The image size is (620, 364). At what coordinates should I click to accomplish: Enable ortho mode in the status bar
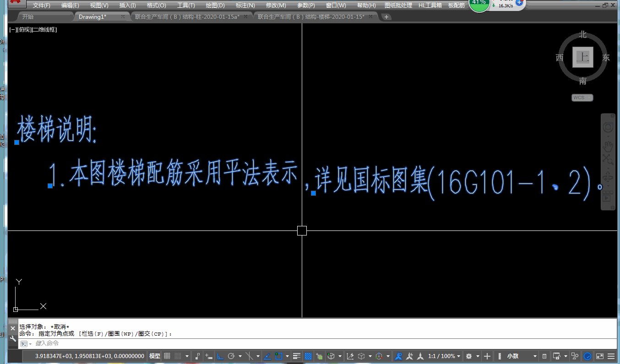click(x=220, y=356)
